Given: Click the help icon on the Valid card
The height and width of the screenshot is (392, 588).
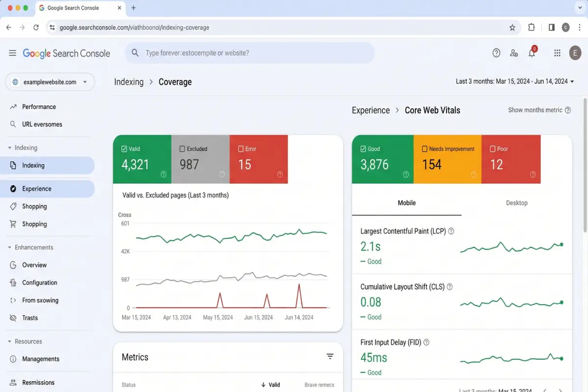Looking at the screenshot, I should (164, 174).
